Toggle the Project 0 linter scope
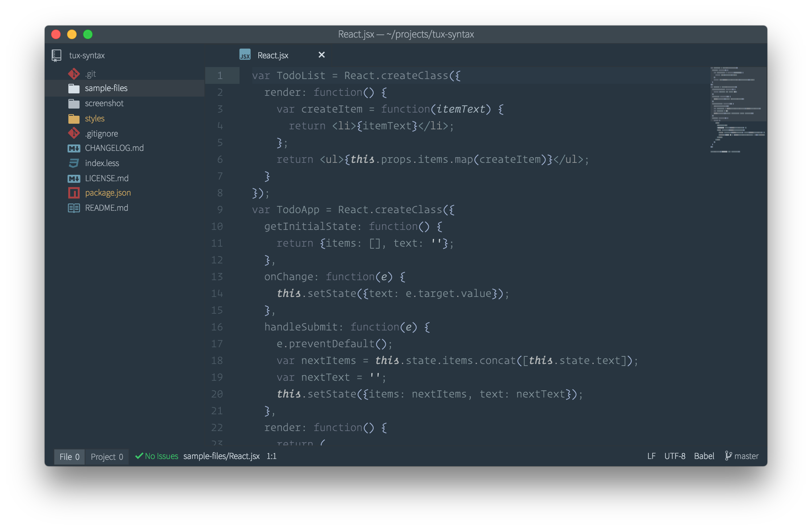Screen dimensions: 812x530 (x=107, y=457)
